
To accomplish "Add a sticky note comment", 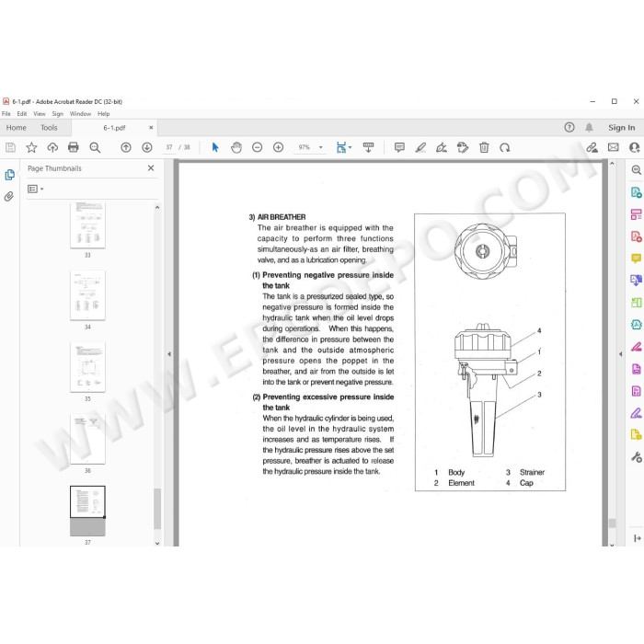I will tap(399, 147).
